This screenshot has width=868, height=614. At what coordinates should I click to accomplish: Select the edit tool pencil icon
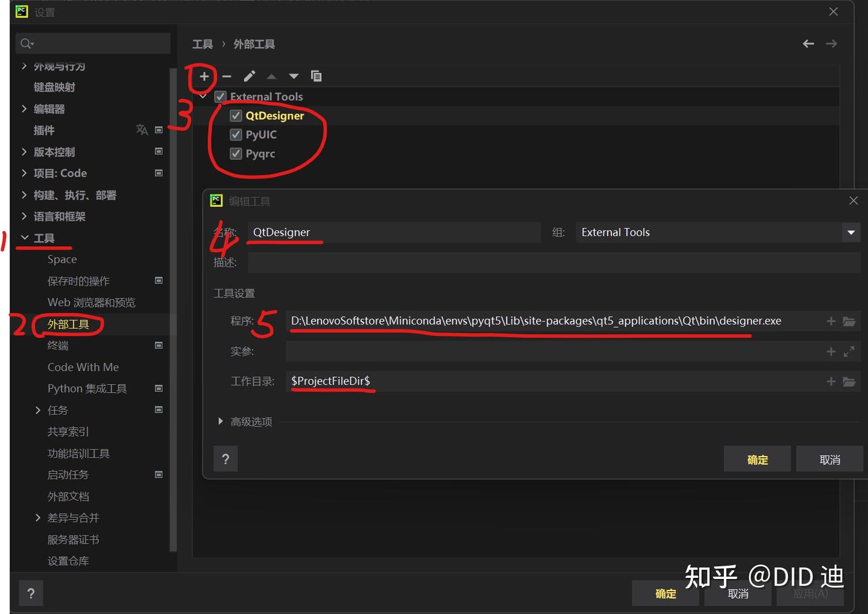tap(249, 76)
